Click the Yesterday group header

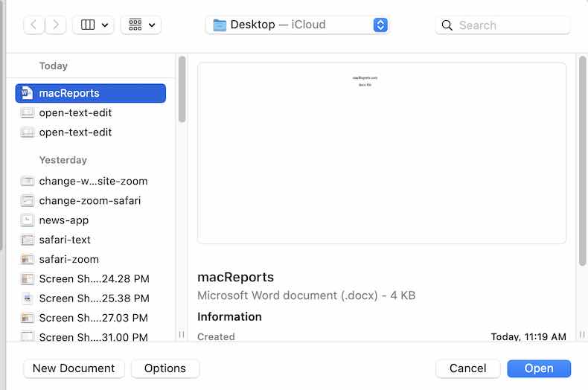pyautogui.click(x=63, y=160)
